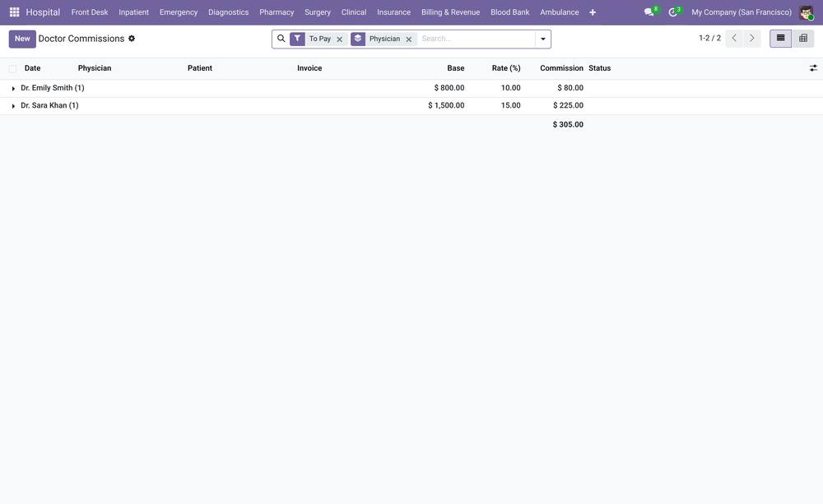Open the Pharmacy menu
The width and height of the screenshot is (823, 504).
[277, 12]
